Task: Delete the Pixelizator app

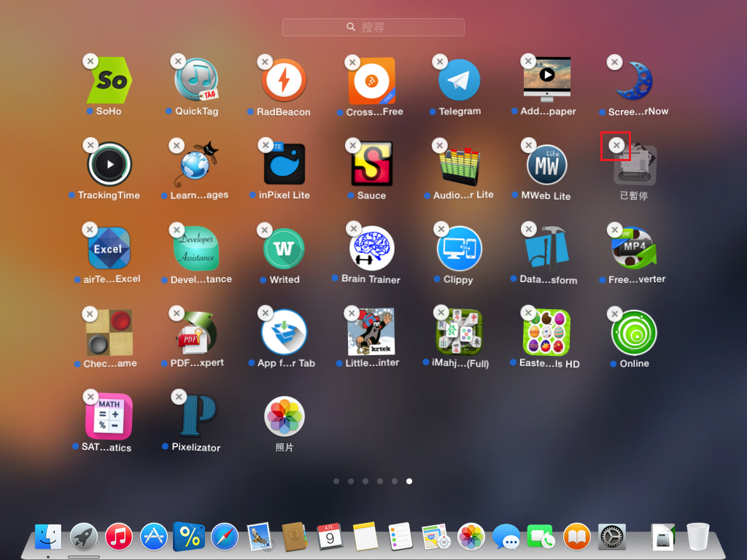Action: point(179,397)
